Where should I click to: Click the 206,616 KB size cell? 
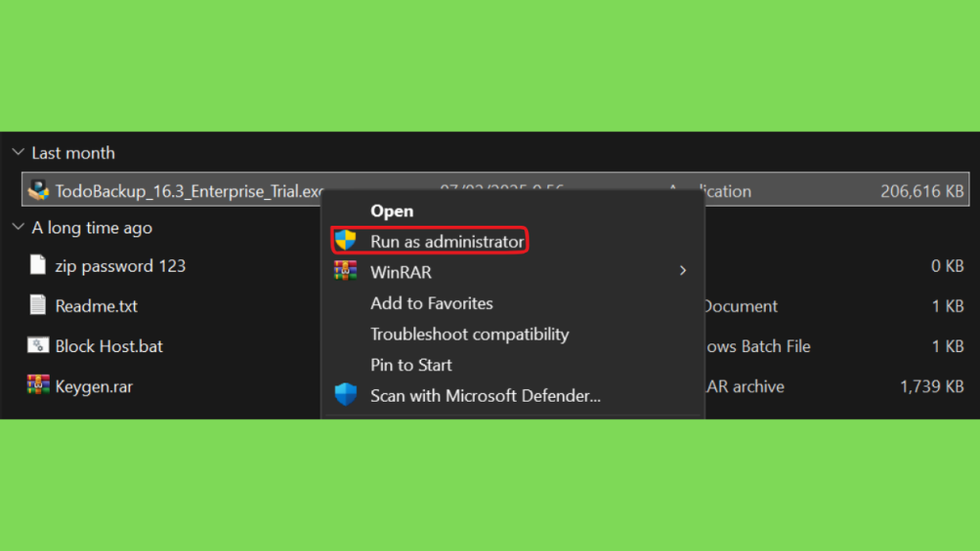pyautogui.click(x=922, y=191)
